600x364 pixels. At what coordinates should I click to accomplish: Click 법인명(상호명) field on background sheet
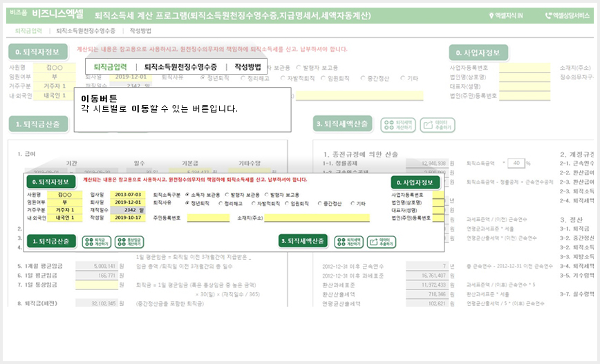pyautogui.click(x=525, y=77)
